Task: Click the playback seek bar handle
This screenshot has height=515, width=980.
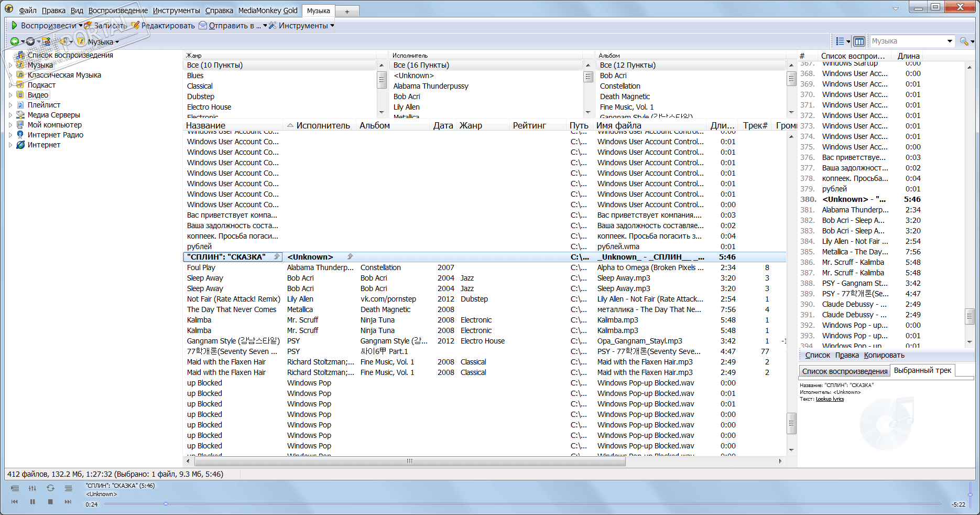Action: pyautogui.click(x=166, y=503)
